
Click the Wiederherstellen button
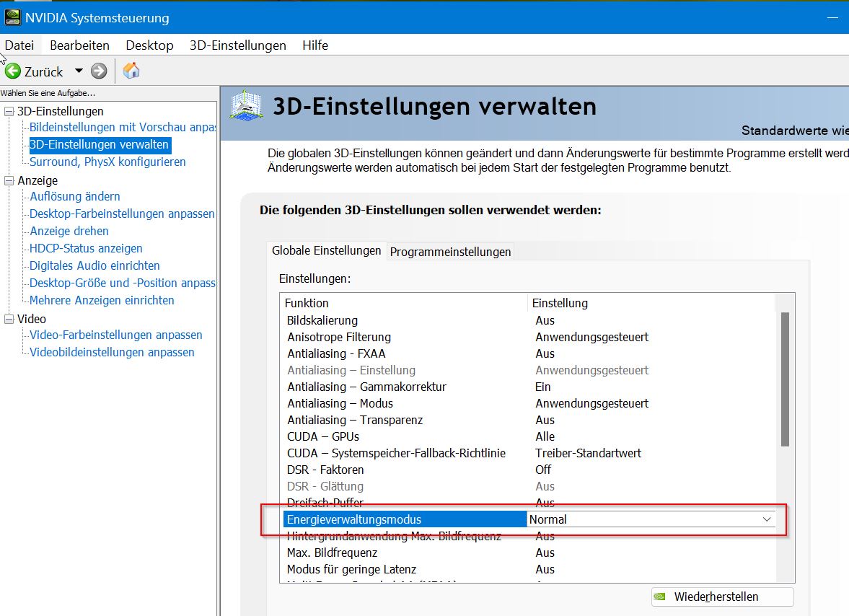[x=723, y=597]
